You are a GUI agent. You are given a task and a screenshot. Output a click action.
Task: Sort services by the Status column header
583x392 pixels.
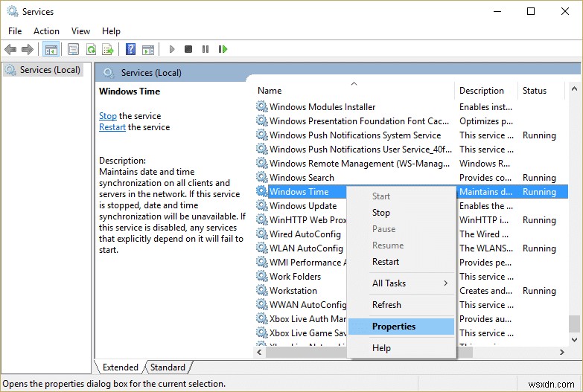(x=535, y=91)
